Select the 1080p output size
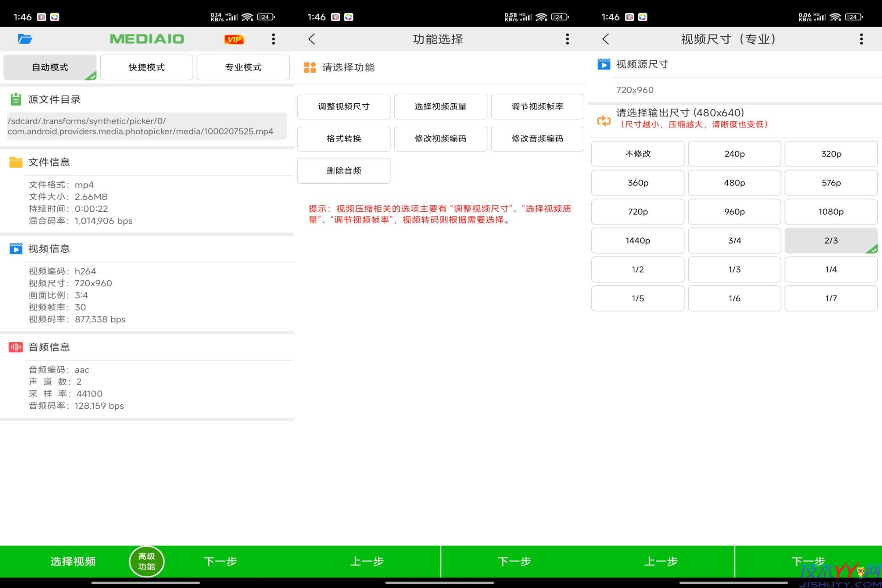The image size is (882, 588). point(831,212)
